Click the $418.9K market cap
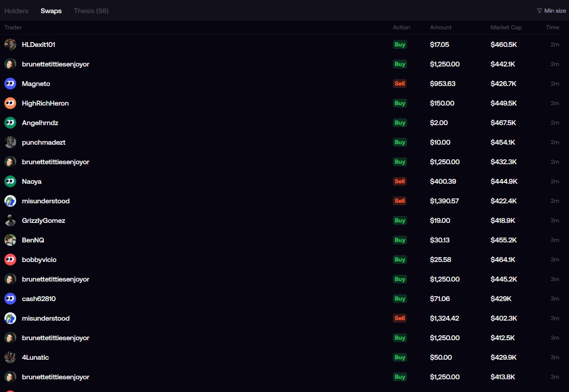The image size is (569, 392). pos(503,220)
